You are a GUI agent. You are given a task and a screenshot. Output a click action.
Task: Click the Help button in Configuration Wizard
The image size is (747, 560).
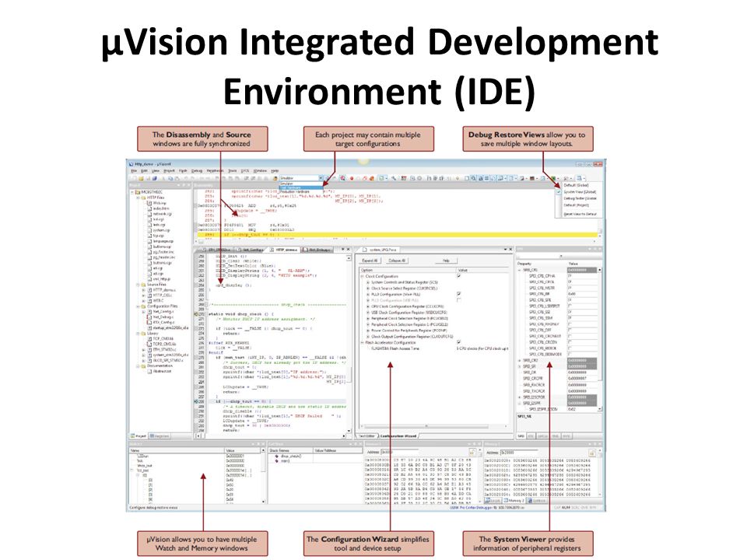coord(447,261)
